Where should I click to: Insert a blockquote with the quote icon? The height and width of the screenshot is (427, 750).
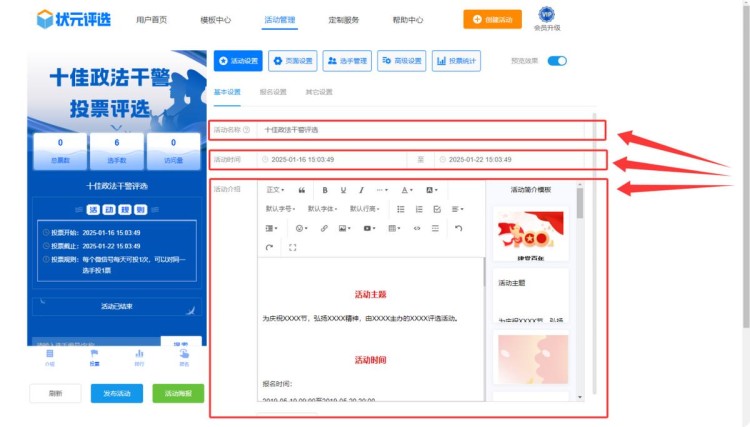point(301,189)
